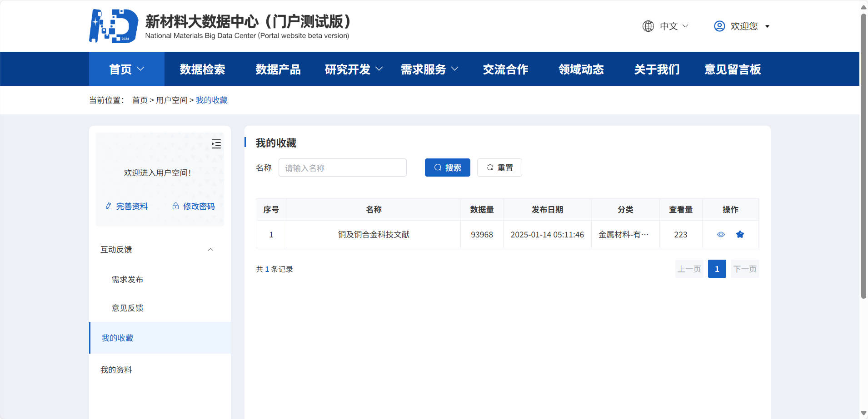Screen dimensions: 868x419
Task: Open the 首页 breadcrumb link
Action: (140, 100)
